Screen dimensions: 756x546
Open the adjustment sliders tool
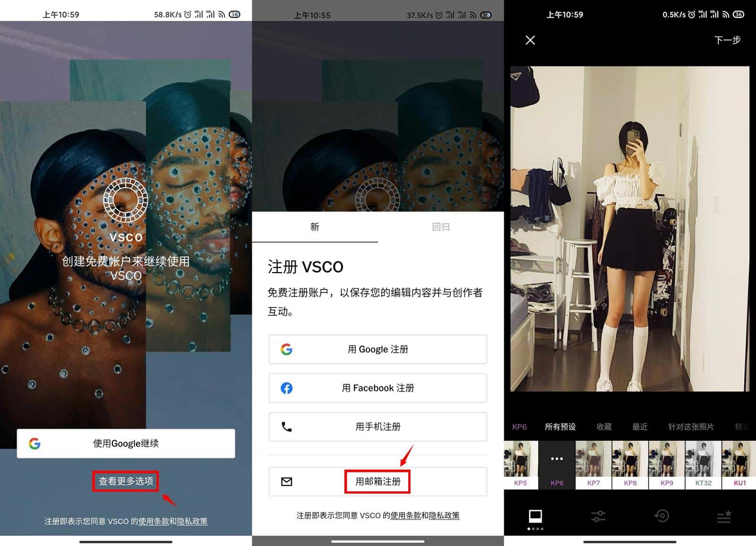coord(598,516)
